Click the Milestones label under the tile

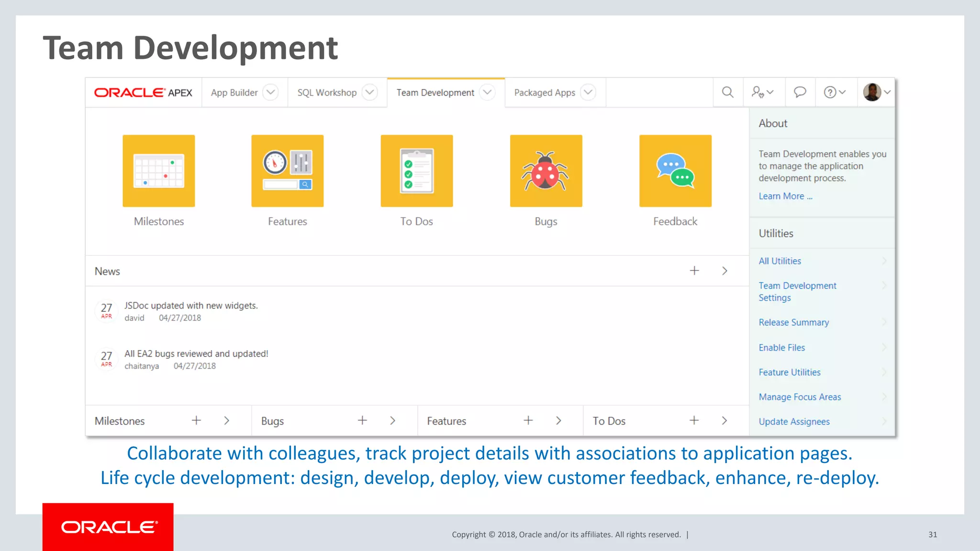pos(158,221)
